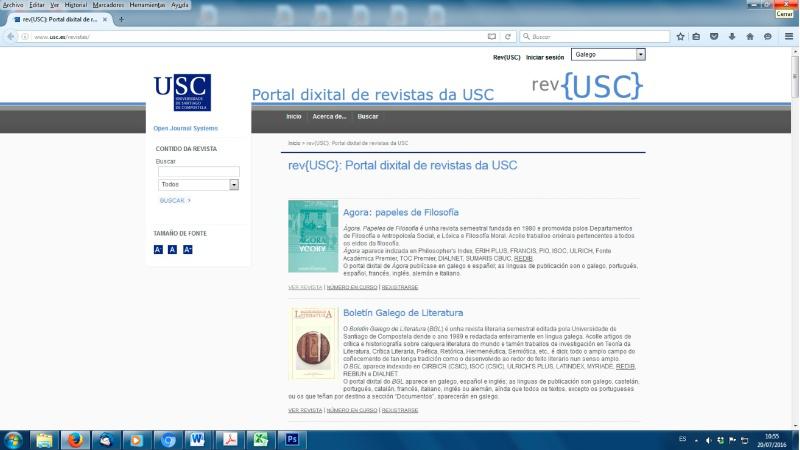Image resolution: width=800 pixels, height=450 pixels.
Task: Open the Historial menu in the menu bar
Action: 76,5
